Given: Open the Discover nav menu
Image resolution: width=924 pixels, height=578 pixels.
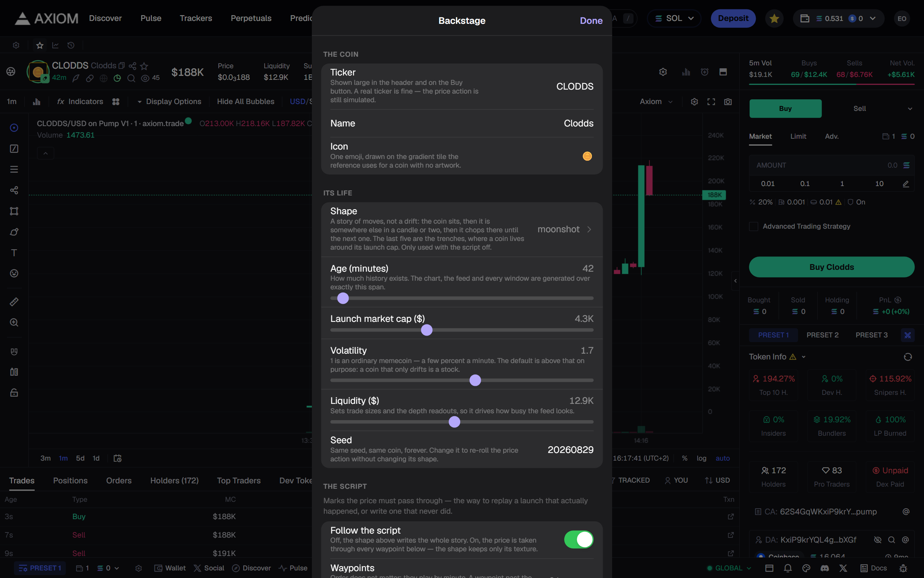Looking at the screenshot, I should pyautogui.click(x=105, y=18).
